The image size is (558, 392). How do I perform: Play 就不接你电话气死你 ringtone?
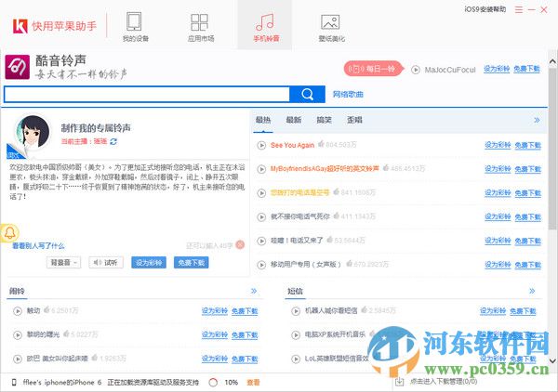coord(261,216)
